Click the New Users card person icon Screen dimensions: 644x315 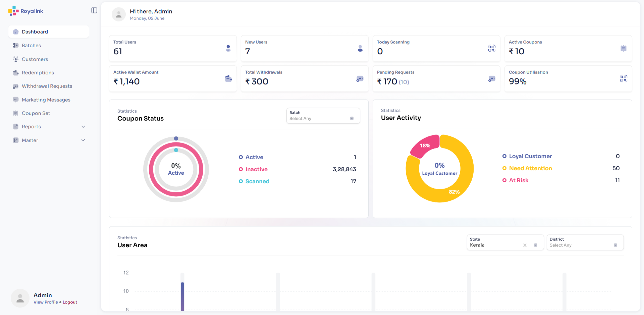point(360,49)
